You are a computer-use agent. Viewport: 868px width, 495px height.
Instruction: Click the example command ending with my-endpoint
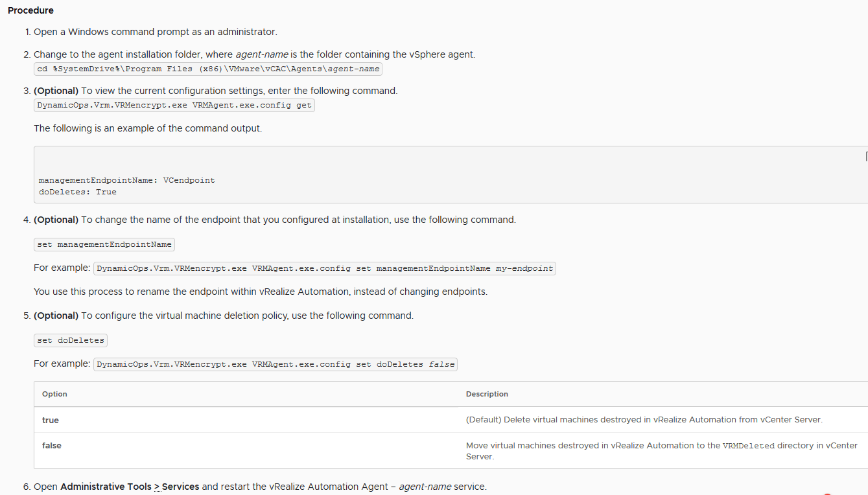[325, 268]
